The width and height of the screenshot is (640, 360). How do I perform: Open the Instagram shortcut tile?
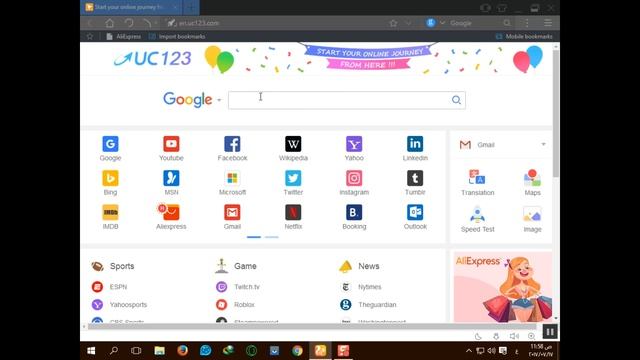pyautogui.click(x=354, y=183)
